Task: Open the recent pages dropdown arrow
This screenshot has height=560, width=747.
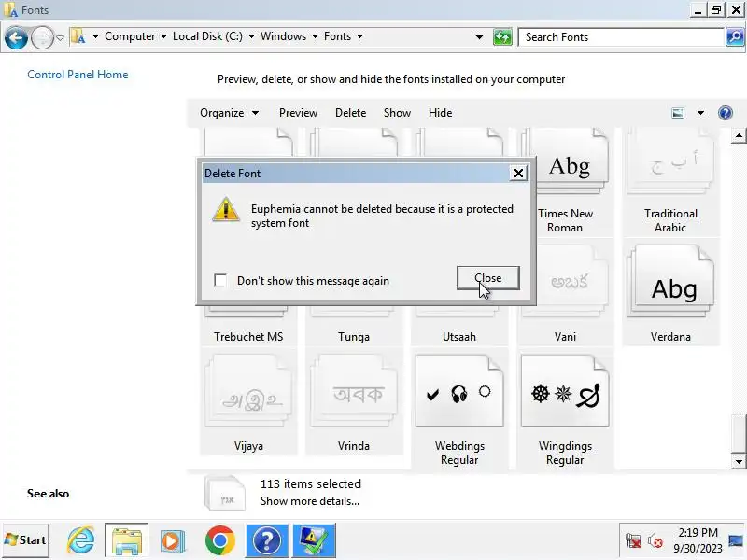Action: [60, 37]
